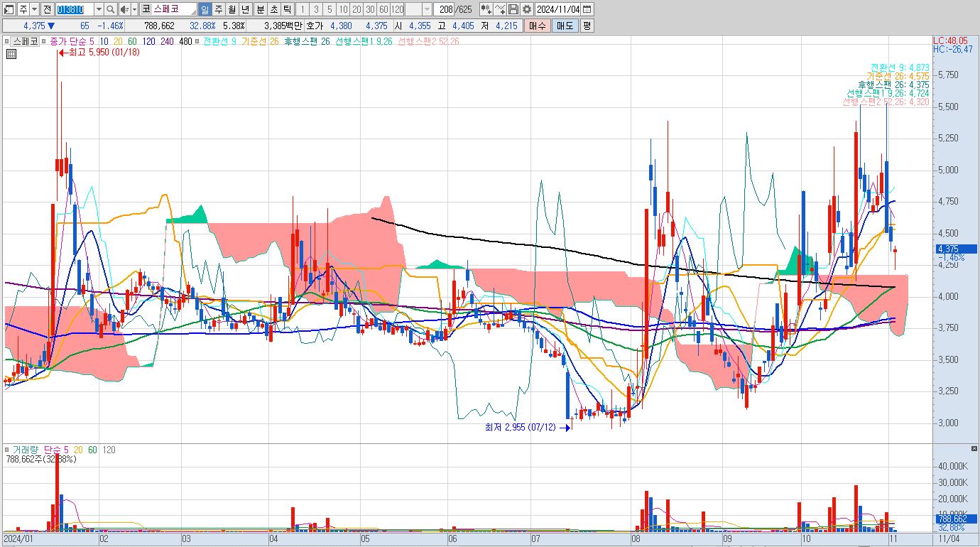Viewport: 980px width, 547px height.
Task: Expand the 주 type dropdown arrow
Action: coord(34,9)
